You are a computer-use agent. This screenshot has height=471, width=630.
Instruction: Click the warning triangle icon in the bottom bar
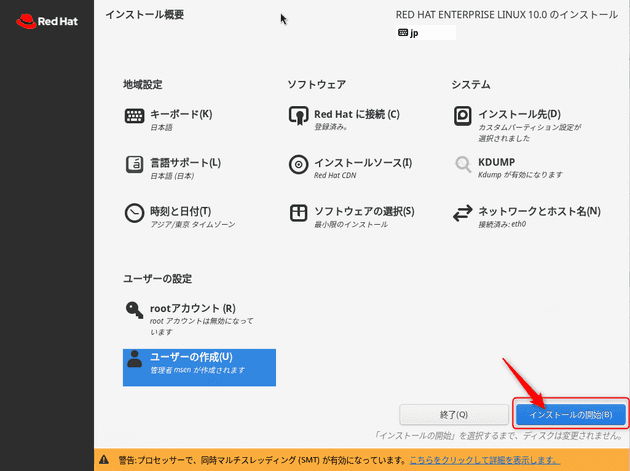104,459
